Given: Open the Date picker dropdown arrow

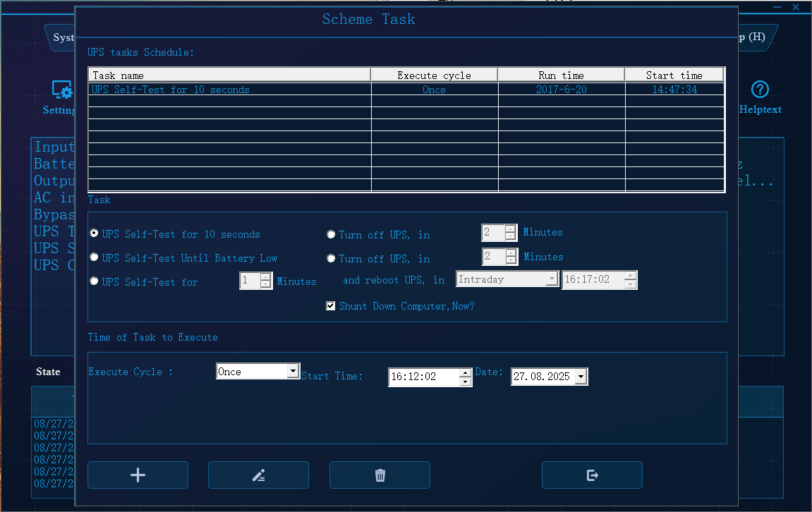Looking at the screenshot, I should click(581, 377).
